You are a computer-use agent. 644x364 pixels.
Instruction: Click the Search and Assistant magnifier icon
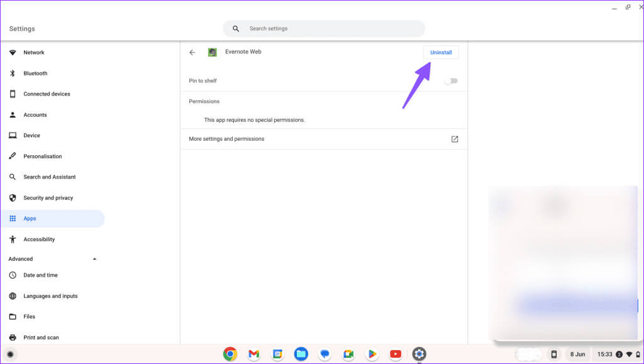click(13, 177)
